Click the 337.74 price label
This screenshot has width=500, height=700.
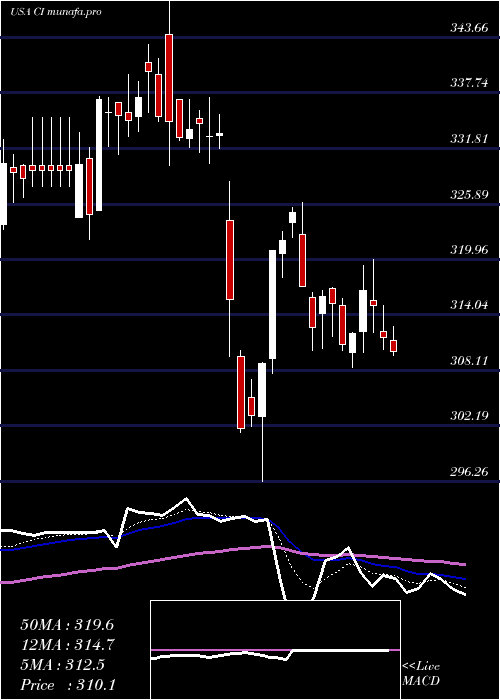pyautogui.click(x=468, y=83)
